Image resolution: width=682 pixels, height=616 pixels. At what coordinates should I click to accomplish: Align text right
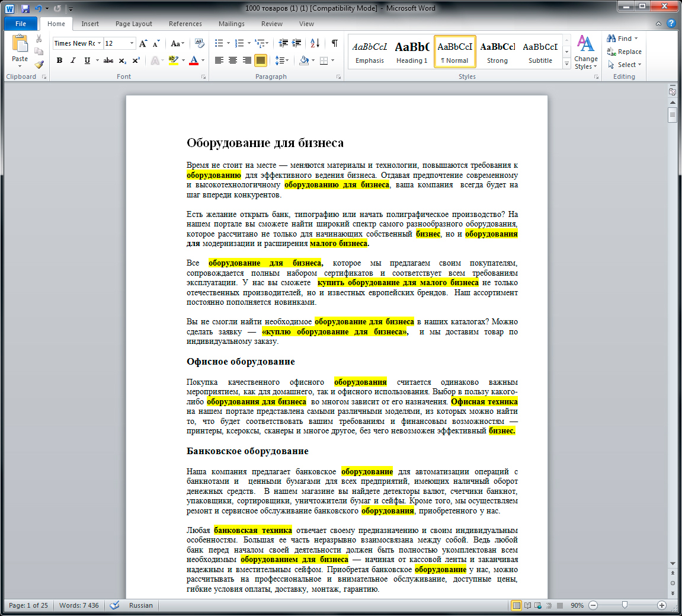click(246, 60)
